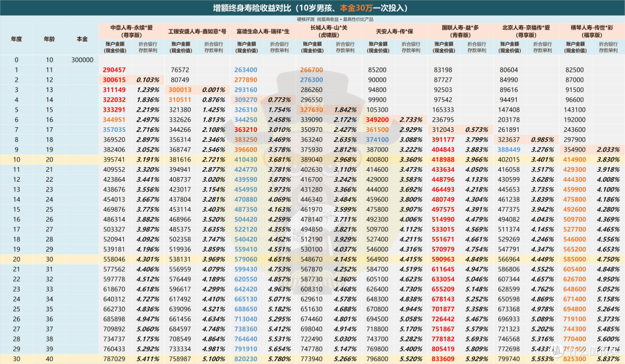
Task: Select the red value '363210'
Action: coord(245,130)
